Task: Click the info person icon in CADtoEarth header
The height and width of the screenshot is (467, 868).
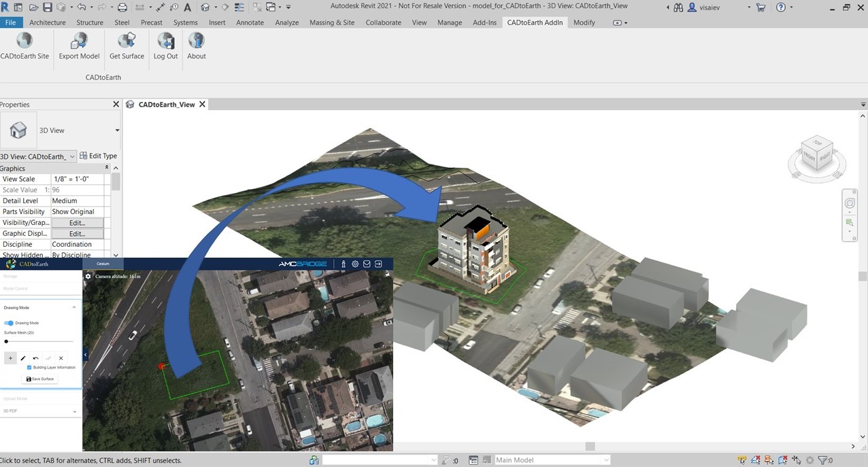Action: click(x=344, y=264)
